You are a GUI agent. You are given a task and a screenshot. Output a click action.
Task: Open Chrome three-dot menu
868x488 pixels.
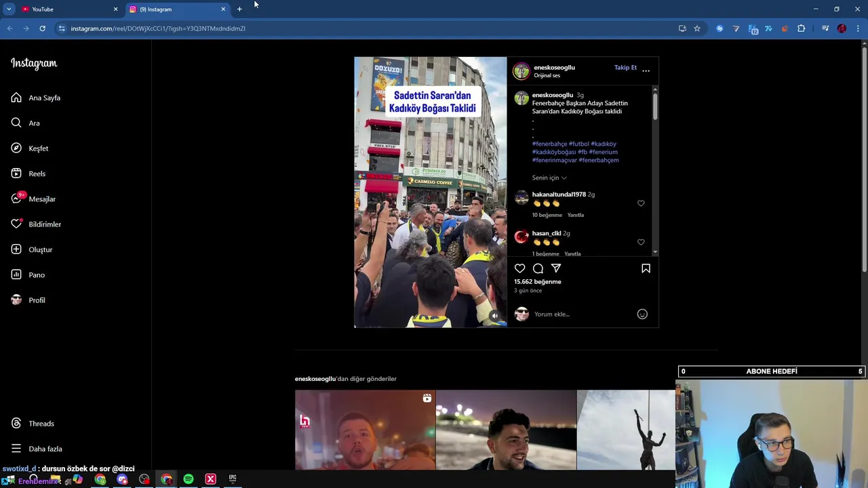(x=859, y=28)
